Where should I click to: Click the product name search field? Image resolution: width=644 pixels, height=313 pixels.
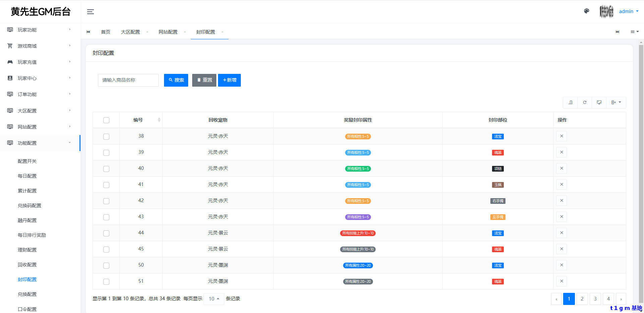[128, 80]
